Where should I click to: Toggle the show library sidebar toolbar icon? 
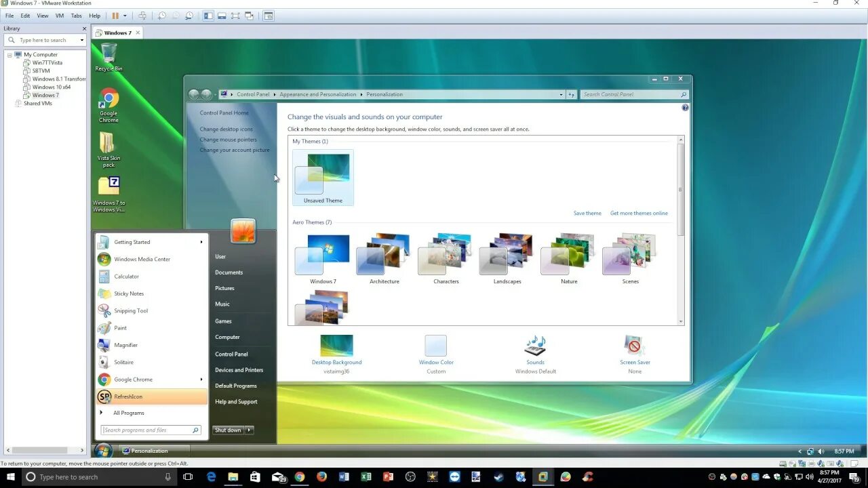(x=208, y=16)
